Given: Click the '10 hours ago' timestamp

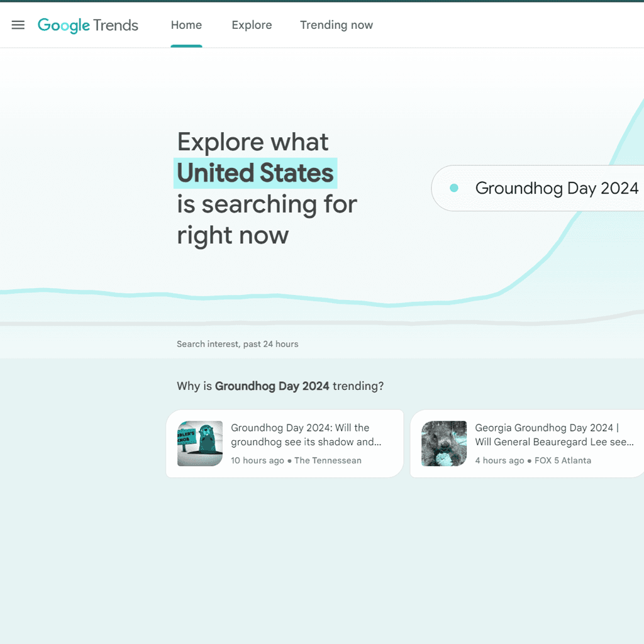Looking at the screenshot, I should (257, 460).
